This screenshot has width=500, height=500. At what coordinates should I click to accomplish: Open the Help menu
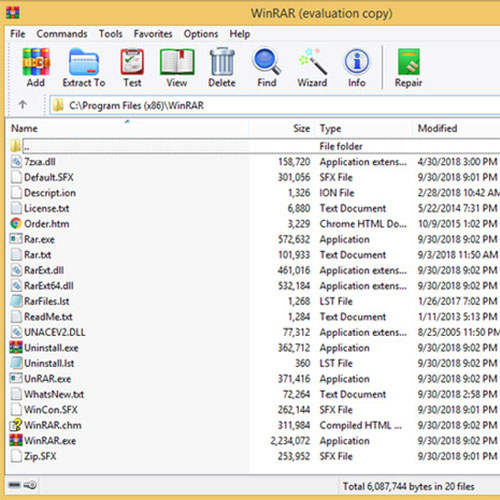coord(240,34)
